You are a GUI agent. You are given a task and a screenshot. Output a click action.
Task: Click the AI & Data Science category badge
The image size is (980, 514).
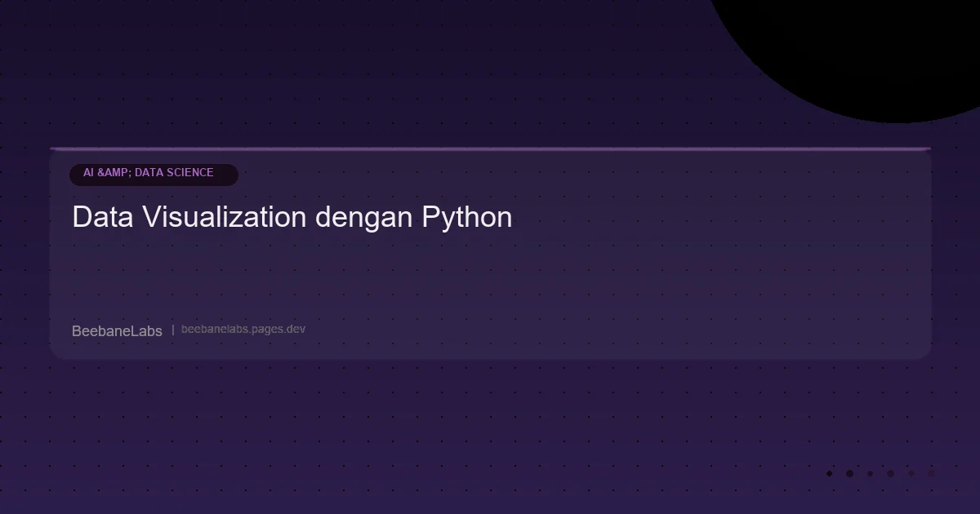pos(154,174)
